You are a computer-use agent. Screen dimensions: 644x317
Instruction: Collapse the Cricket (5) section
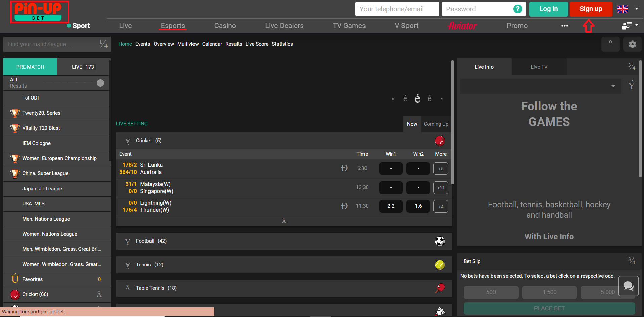point(128,141)
